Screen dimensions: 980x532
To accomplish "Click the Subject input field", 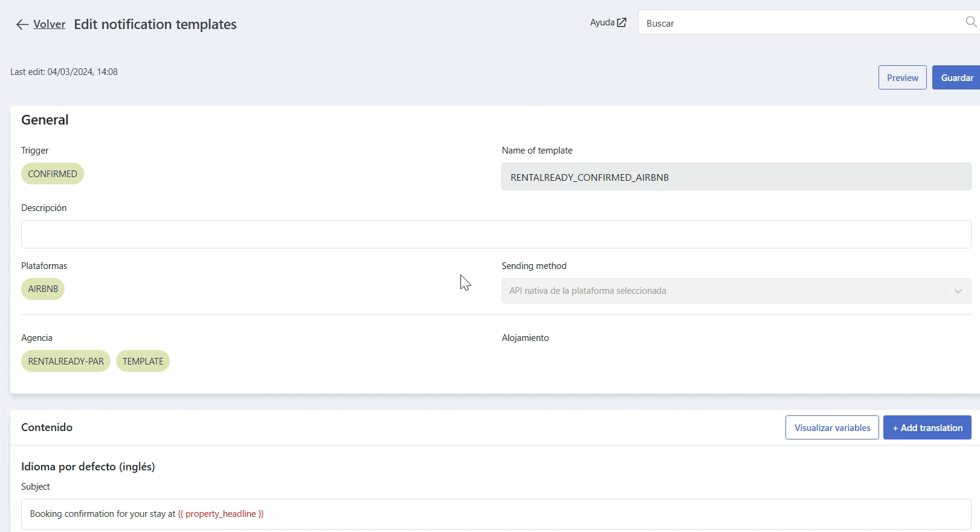I will click(x=496, y=514).
